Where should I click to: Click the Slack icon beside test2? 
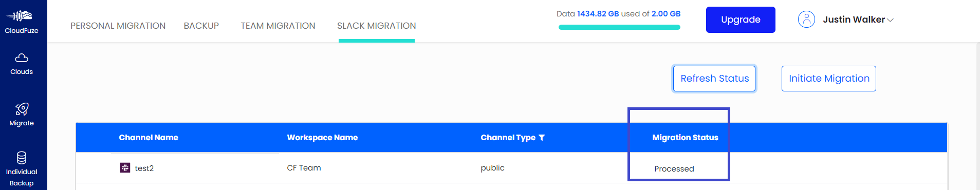(125, 168)
